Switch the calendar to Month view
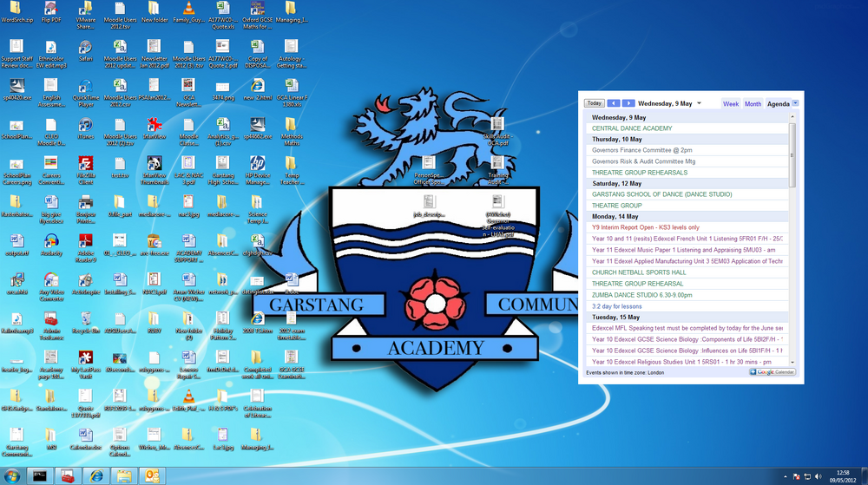Viewport: 868px width, 485px height. 753,104
